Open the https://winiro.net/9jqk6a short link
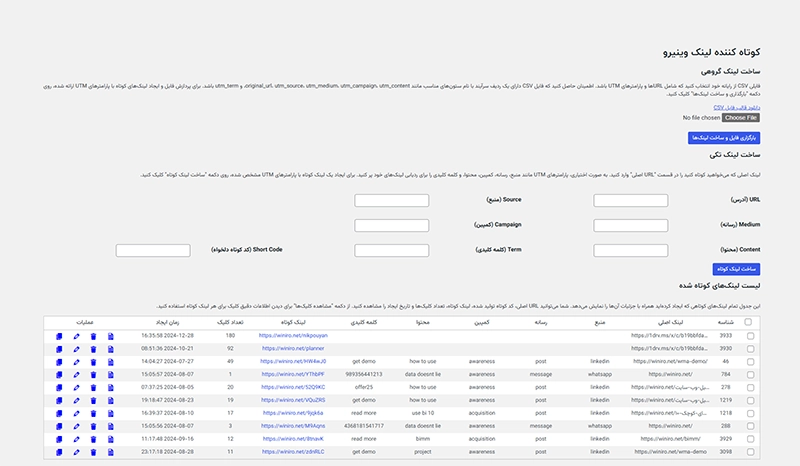Screen dimensions: 800x466 tap(293, 413)
